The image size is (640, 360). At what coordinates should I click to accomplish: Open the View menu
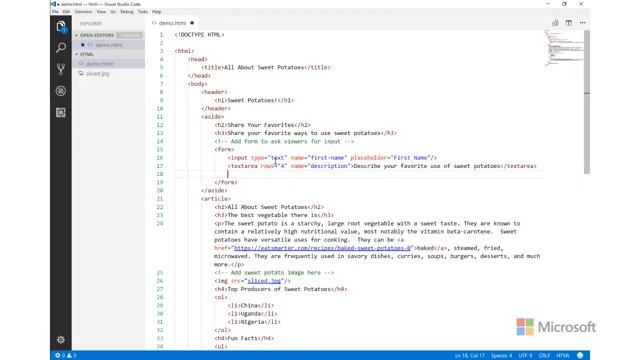click(x=101, y=12)
